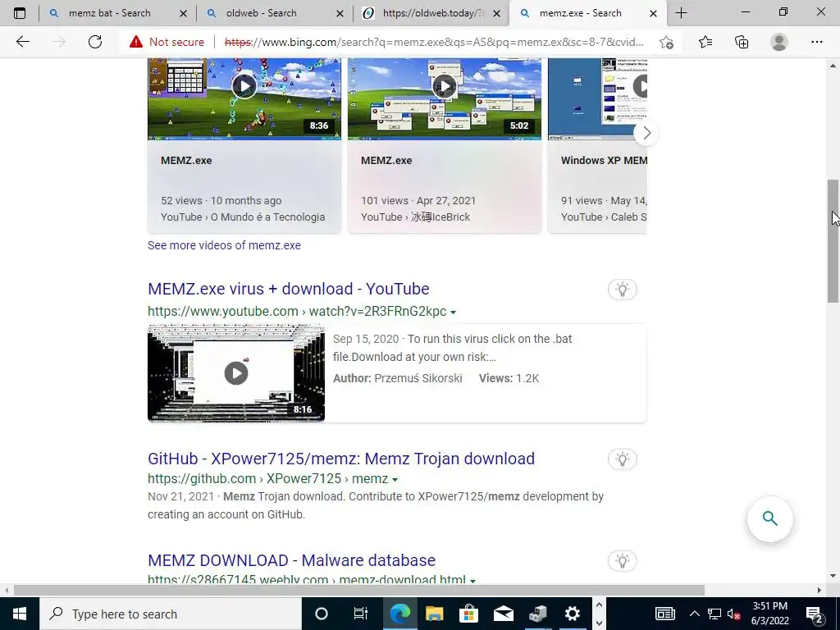Open the computer setup taskbar icon
The height and width of the screenshot is (630, 840).
[x=538, y=614]
